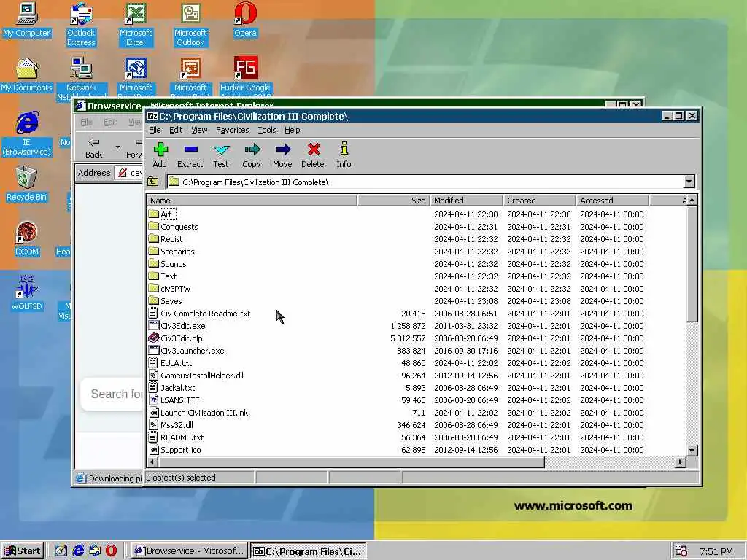The width and height of the screenshot is (747, 560).
Task: Click vertical scrollbar down arrow in file list
Action: point(692,451)
